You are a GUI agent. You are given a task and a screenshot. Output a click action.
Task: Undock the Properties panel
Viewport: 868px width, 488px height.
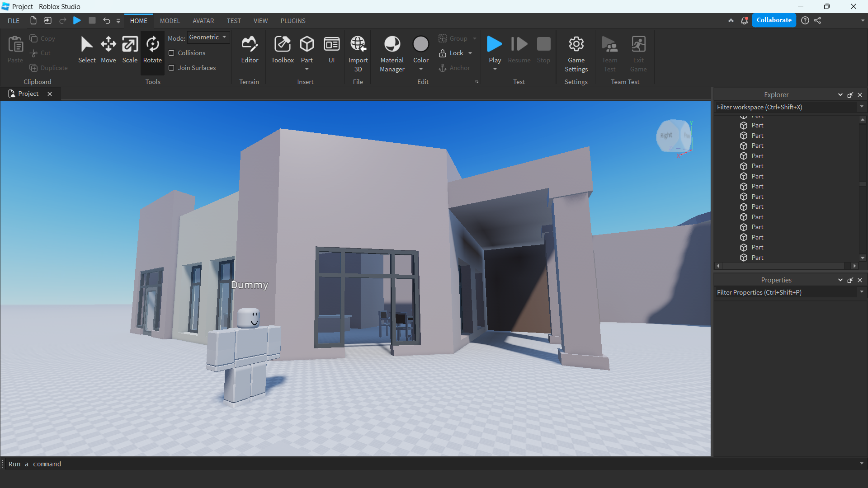coord(850,280)
